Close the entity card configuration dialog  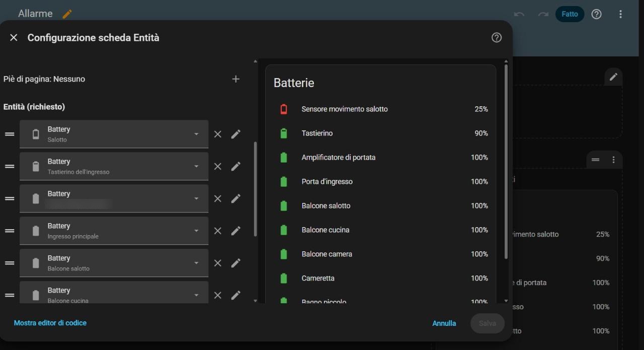pyautogui.click(x=14, y=38)
